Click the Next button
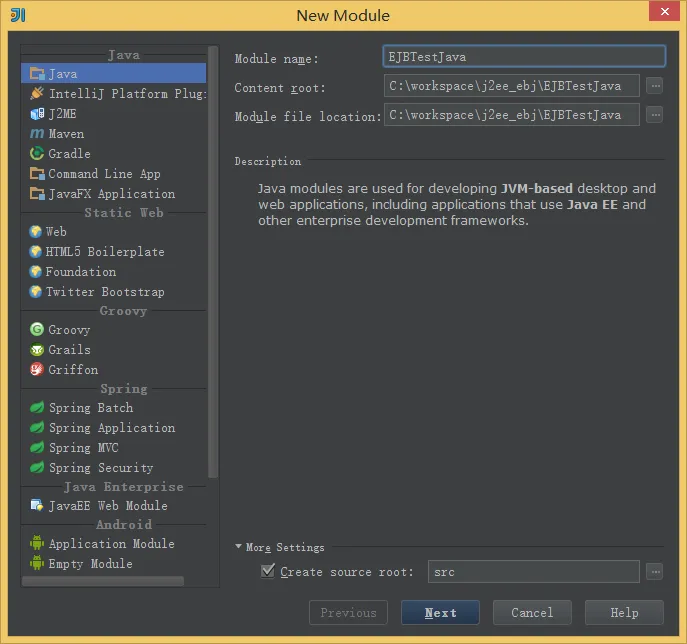 (x=440, y=612)
